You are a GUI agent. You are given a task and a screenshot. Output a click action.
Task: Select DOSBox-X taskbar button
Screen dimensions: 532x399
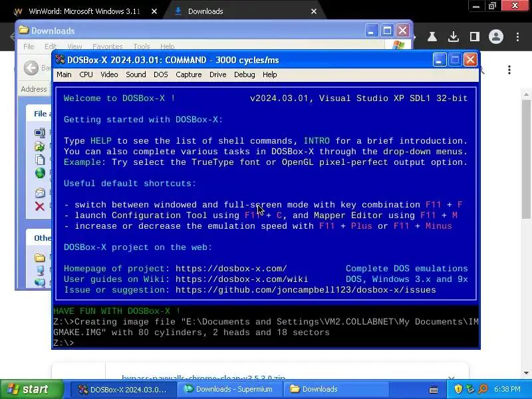123,390
